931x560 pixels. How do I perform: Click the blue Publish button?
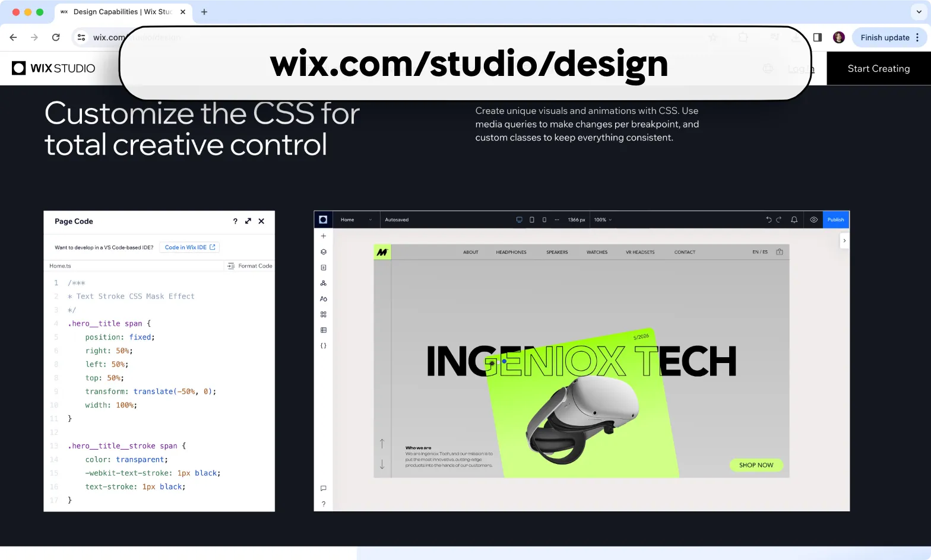point(836,219)
